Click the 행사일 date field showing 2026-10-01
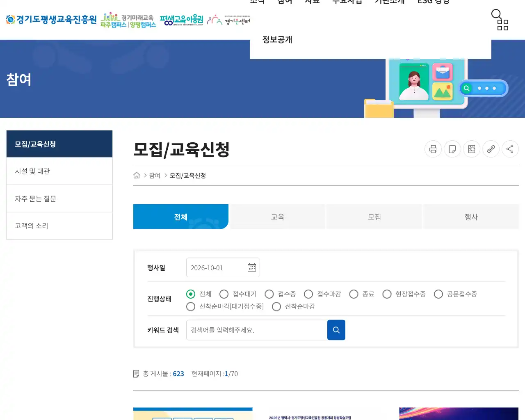Screen dimensions: 525x420 point(223,268)
